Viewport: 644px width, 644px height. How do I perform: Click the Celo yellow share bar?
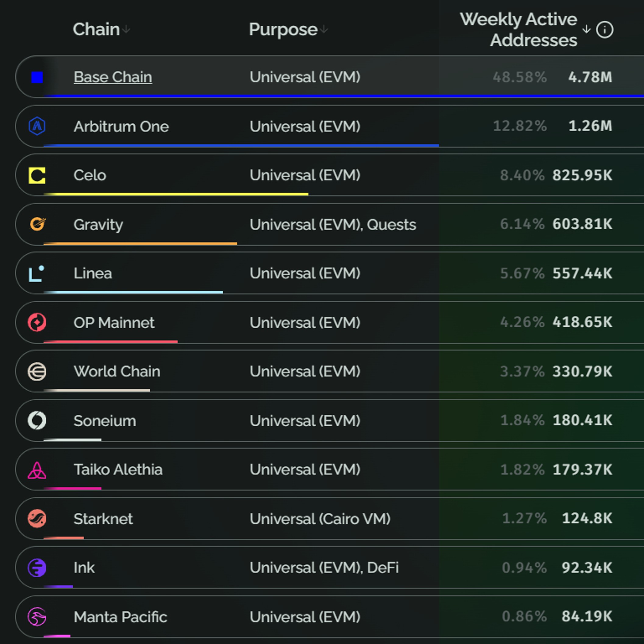(x=176, y=194)
